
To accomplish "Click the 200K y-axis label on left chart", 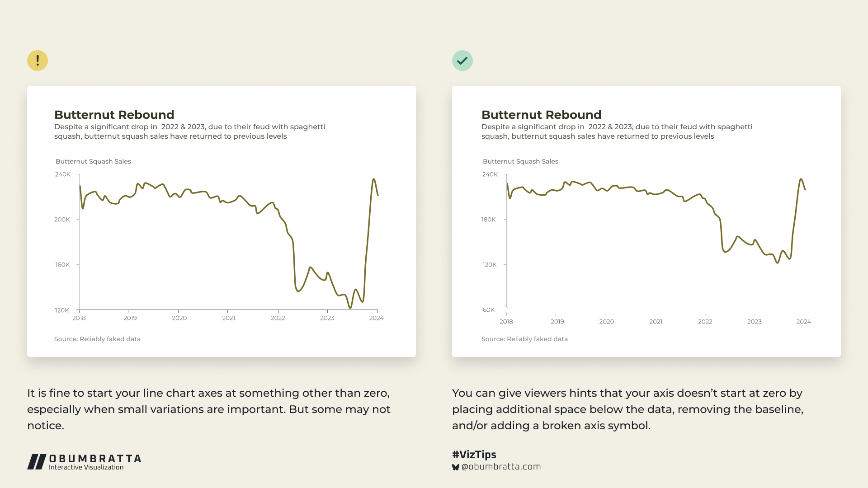I will [x=62, y=220].
